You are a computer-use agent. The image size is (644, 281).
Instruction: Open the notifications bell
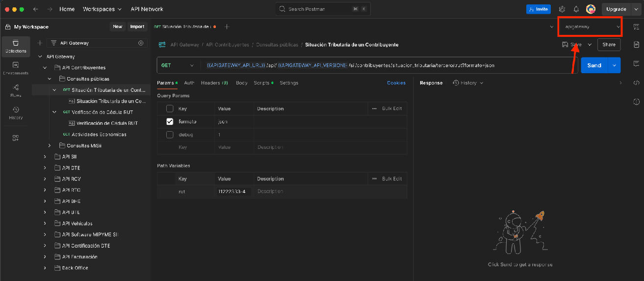tap(576, 9)
